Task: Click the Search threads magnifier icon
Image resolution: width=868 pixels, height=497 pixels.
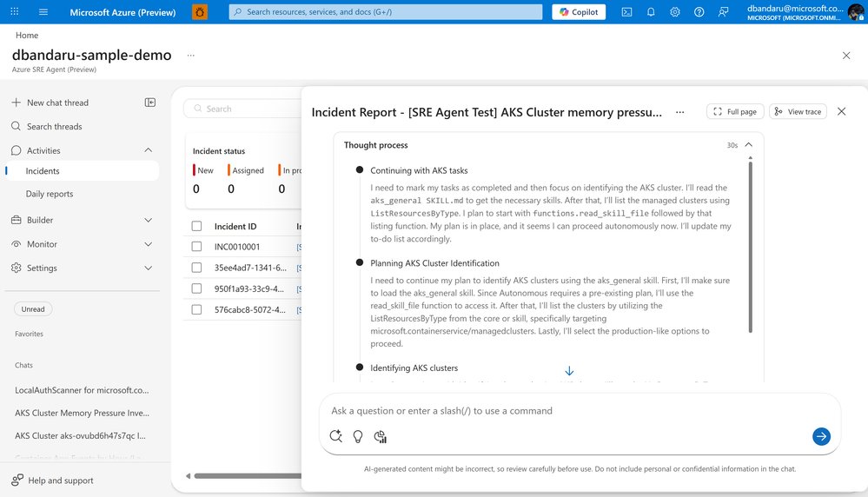Action: point(16,126)
